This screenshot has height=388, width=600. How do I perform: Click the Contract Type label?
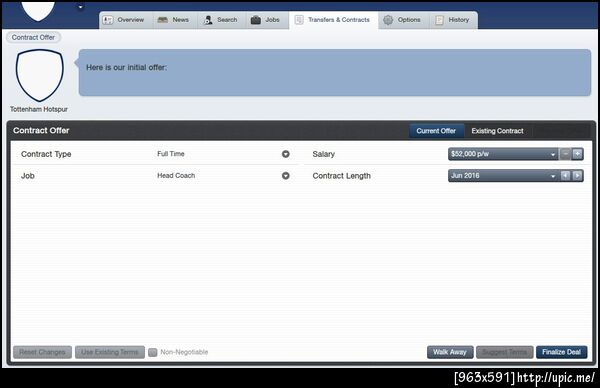(x=46, y=154)
